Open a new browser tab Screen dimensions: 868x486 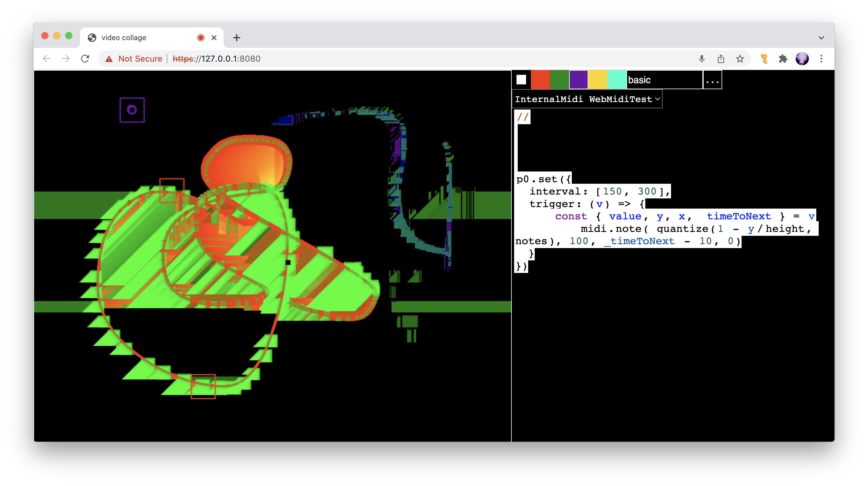click(x=236, y=38)
